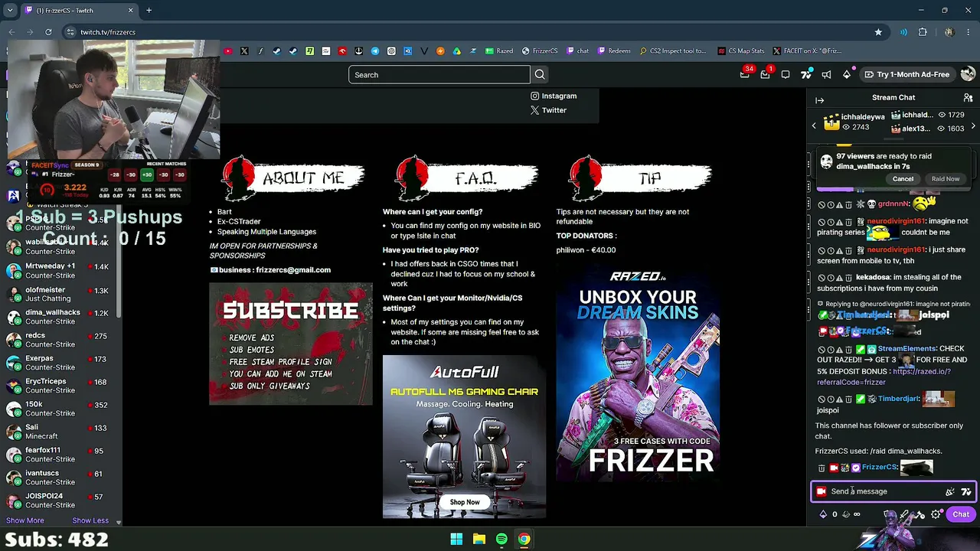Viewport: 980px width, 551px height.
Task: Open CS2 Inspect tool bookmark
Action: [x=672, y=51]
